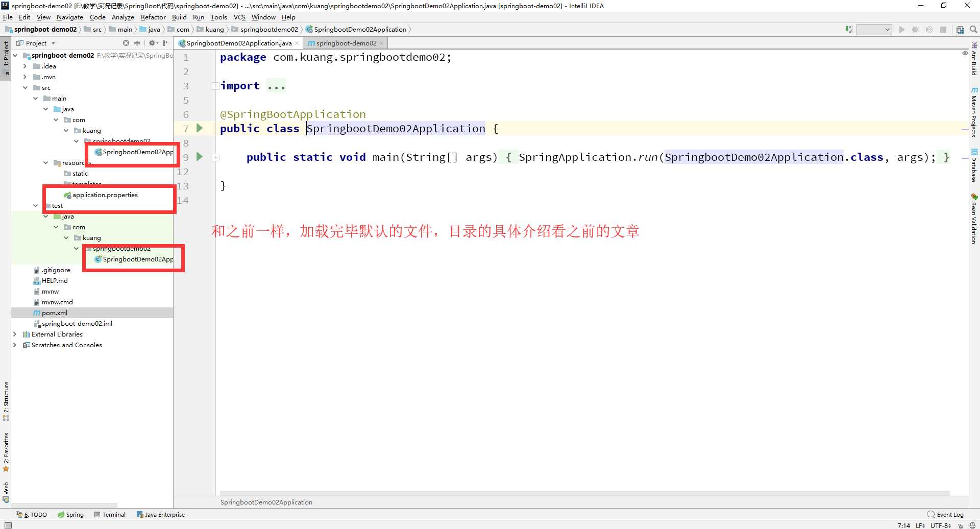Hide the Project tool window
Screen dimensions: 980x529
click(166, 43)
